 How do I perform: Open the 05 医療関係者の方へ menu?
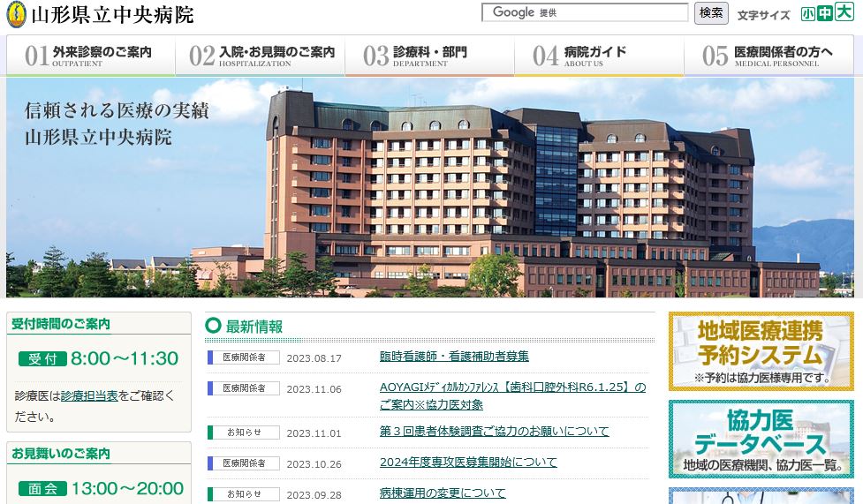pos(770,56)
